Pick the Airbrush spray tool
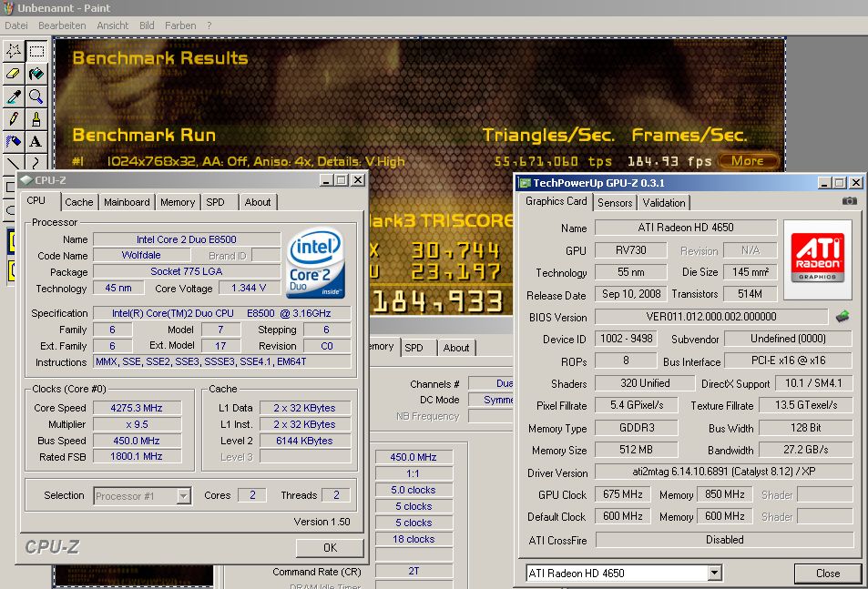The height and width of the screenshot is (589, 868). click(x=14, y=142)
